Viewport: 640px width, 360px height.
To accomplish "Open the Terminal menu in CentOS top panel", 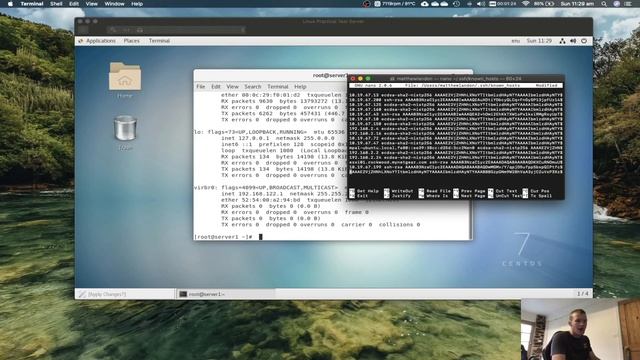I will point(159,41).
